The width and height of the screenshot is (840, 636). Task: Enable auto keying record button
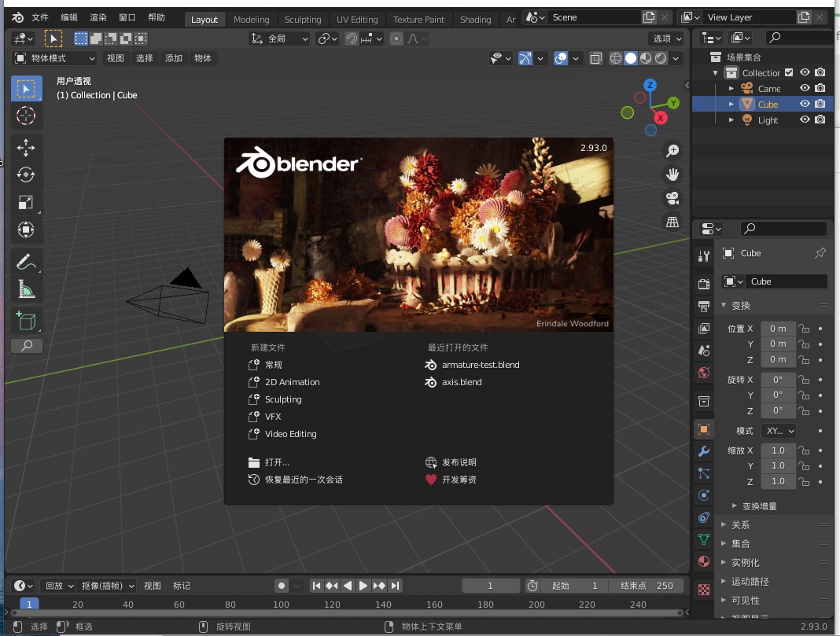click(x=282, y=586)
